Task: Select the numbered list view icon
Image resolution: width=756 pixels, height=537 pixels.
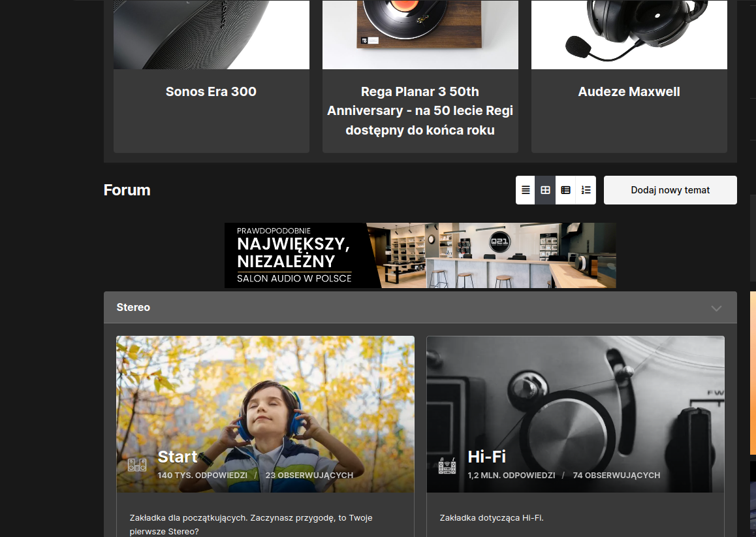Action: [x=586, y=190]
